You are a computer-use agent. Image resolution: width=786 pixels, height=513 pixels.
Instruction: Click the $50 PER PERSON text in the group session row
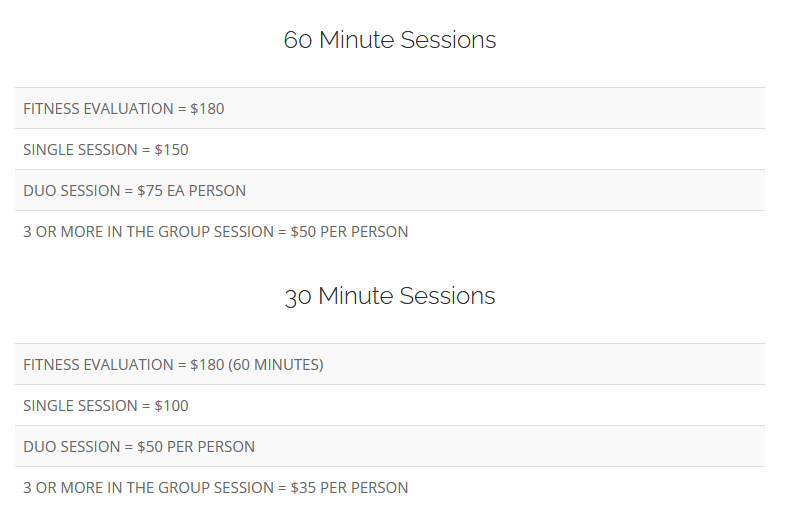[x=349, y=232]
